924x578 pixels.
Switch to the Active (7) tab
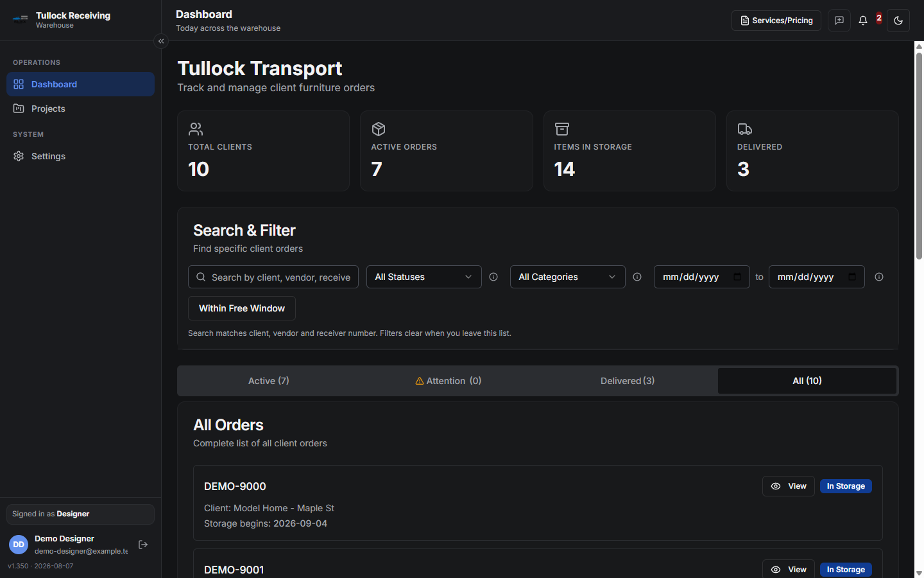[x=269, y=381]
